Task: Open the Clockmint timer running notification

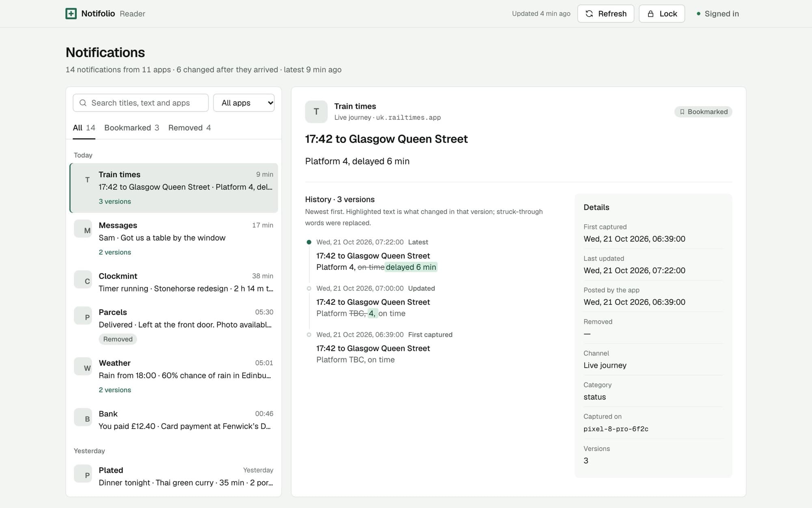Action: 174,282
